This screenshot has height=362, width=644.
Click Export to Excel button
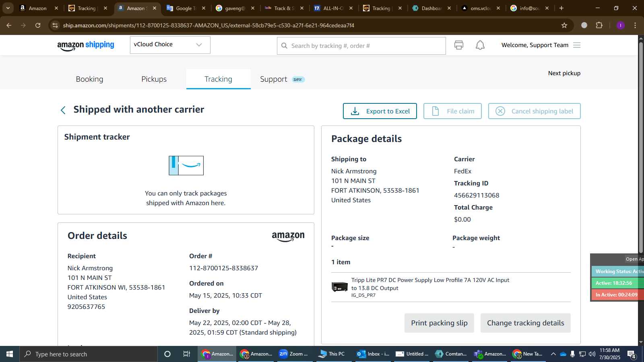click(x=380, y=111)
